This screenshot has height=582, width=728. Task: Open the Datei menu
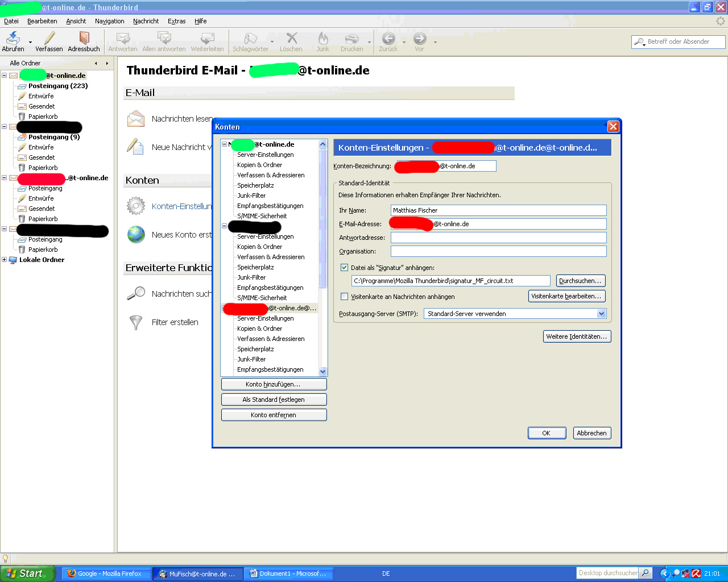[x=11, y=21]
